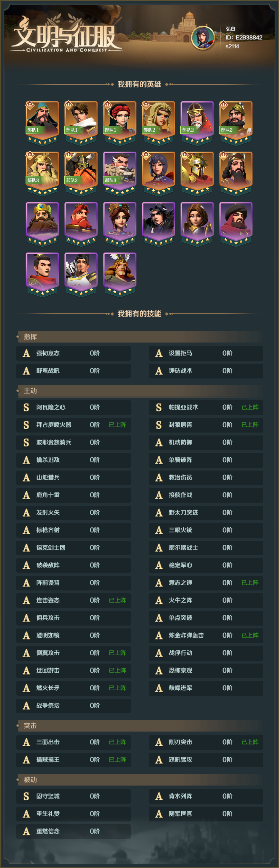279x868 pixels.
Task: Click the player ID E2B38842 text
Action: click(244, 37)
